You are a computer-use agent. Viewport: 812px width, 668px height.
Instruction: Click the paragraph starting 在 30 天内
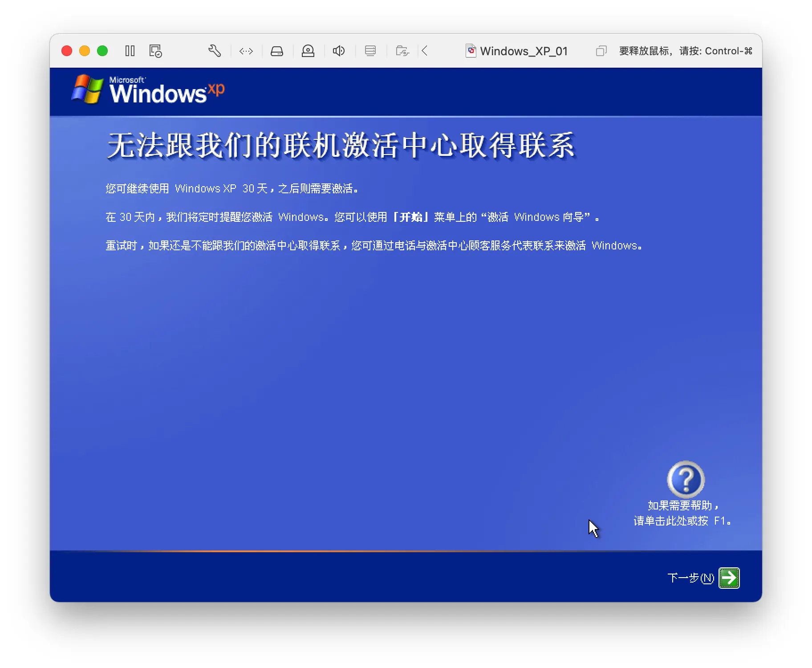[353, 217]
